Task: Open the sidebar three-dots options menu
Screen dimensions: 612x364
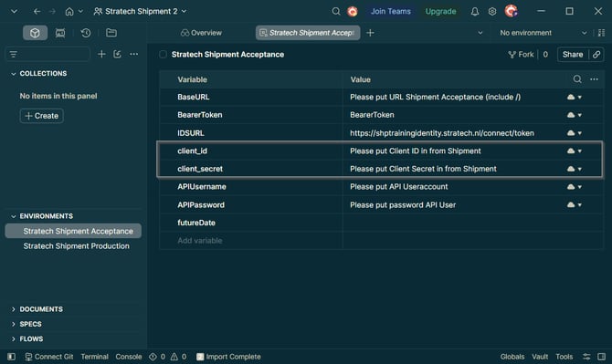Action: tap(134, 54)
